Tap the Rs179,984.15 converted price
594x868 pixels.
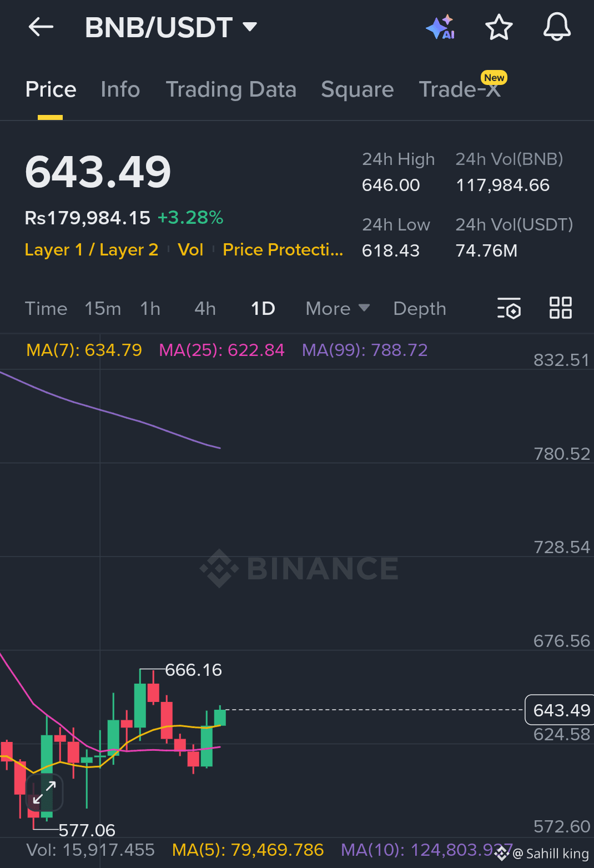(x=88, y=218)
